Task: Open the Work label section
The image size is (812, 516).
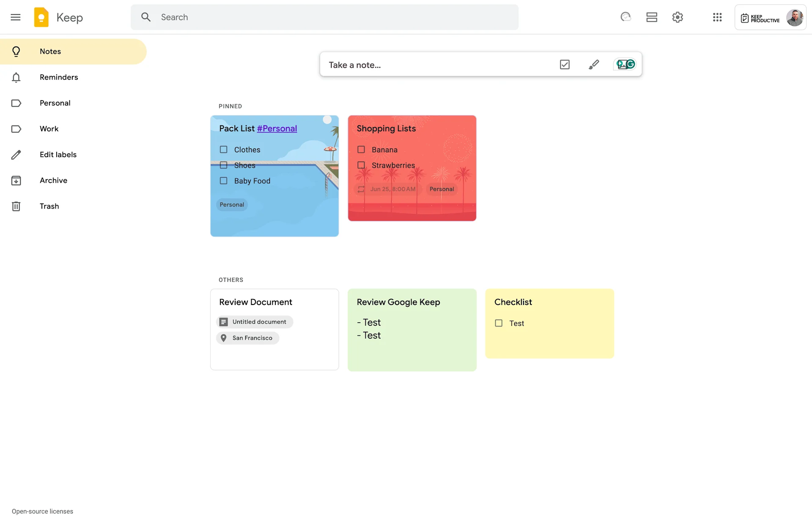Action: 49,129
